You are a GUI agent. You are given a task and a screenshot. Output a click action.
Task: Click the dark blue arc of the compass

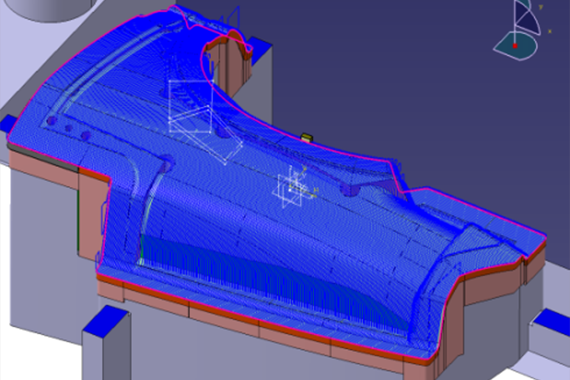(528, 23)
